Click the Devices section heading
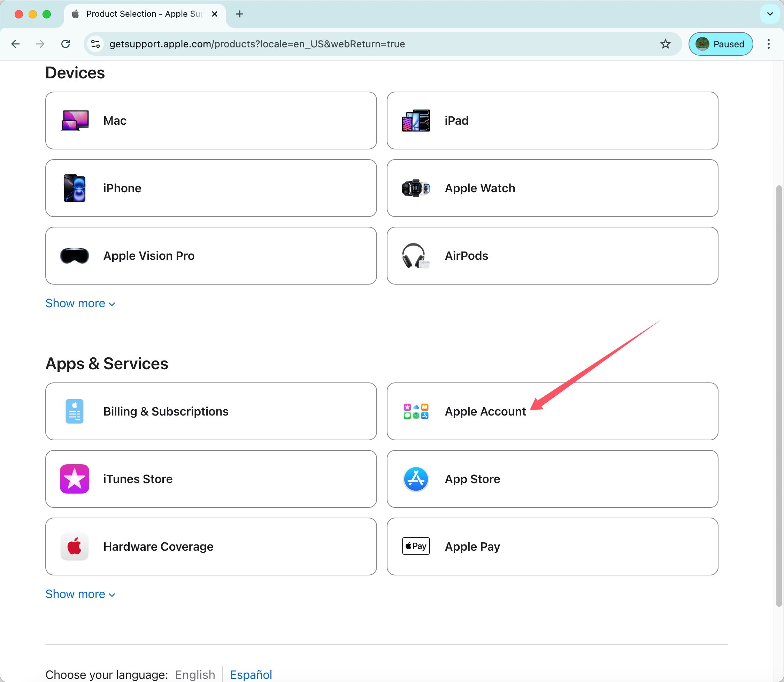This screenshot has height=682, width=784. click(x=75, y=73)
